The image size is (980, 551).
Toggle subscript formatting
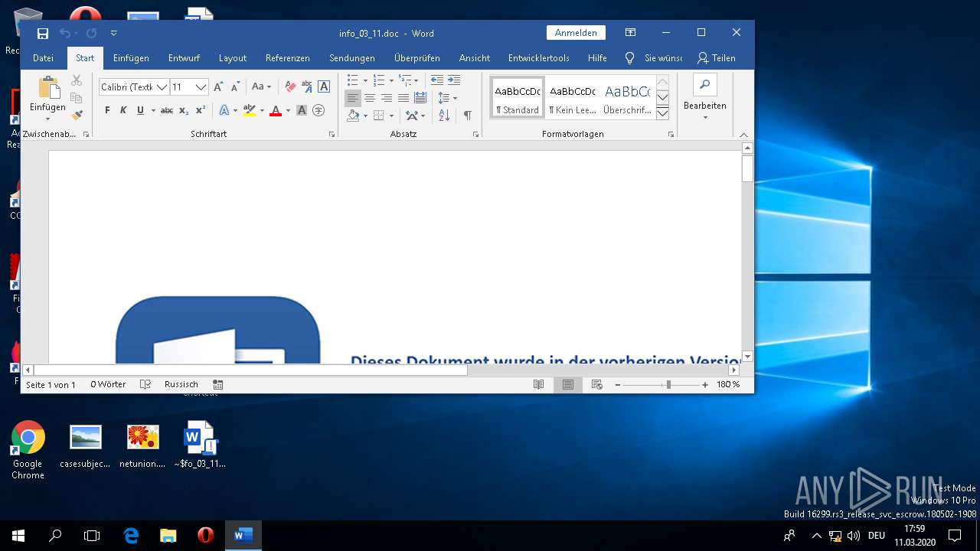point(184,110)
